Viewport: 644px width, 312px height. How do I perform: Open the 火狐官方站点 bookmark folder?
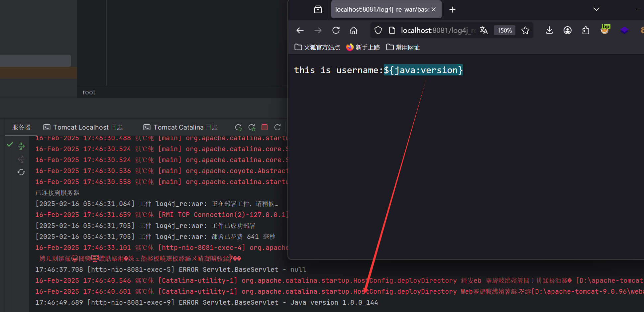pos(317,48)
